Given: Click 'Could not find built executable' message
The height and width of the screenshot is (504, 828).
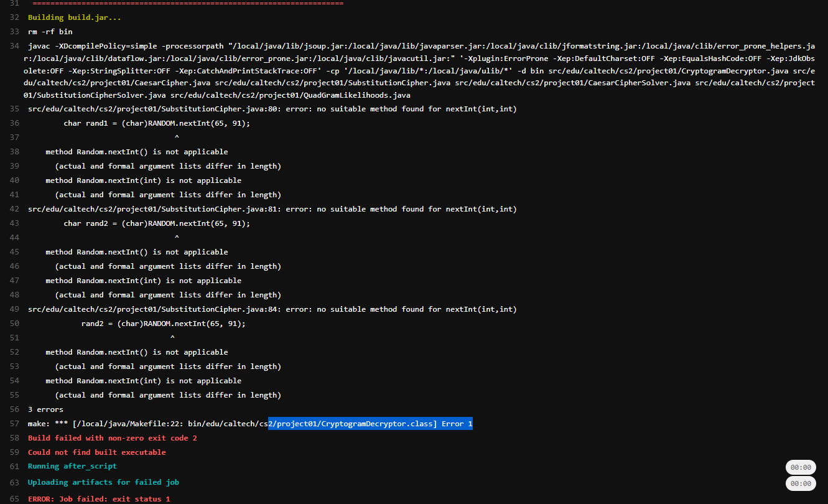Looking at the screenshot, I should click(x=96, y=452).
